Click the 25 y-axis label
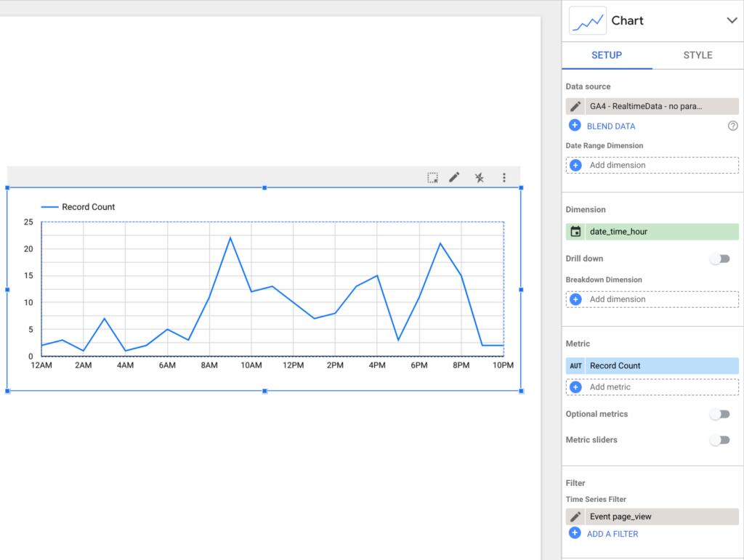 28,222
